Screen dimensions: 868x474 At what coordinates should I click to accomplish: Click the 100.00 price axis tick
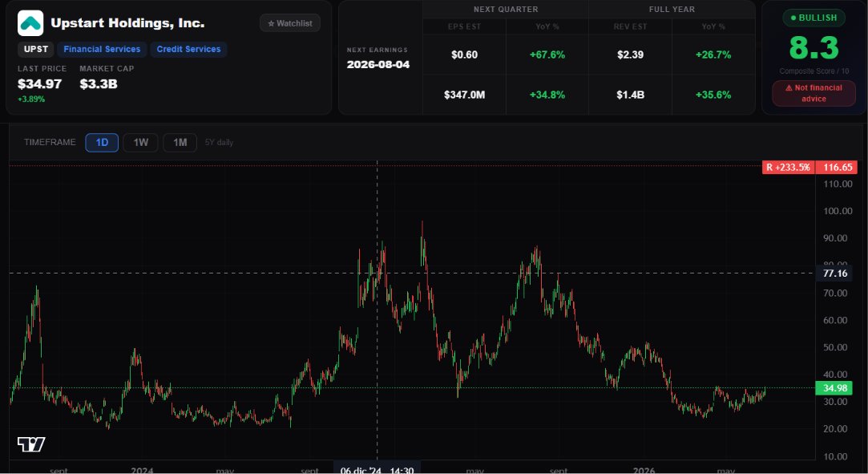(x=838, y=211)
